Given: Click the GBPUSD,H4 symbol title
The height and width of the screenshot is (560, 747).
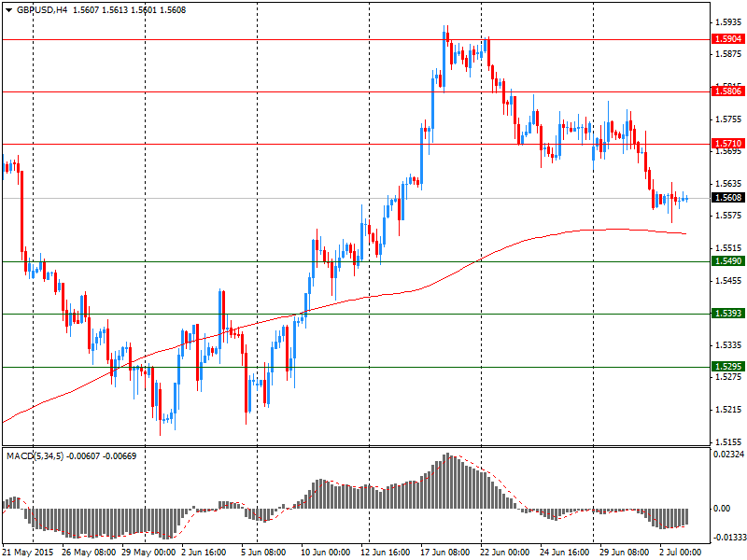Looking at the screenshot, I should tap(42, 10).
